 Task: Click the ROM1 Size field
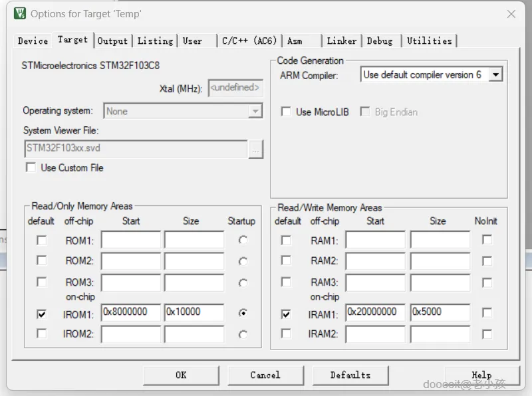[194, 240]
